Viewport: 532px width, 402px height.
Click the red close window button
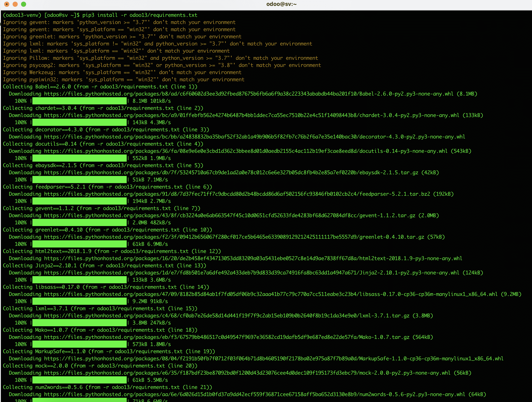7,4
